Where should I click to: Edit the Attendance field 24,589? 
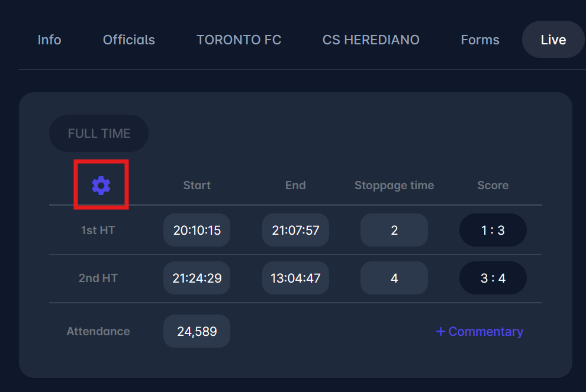(x=197, y=331)
